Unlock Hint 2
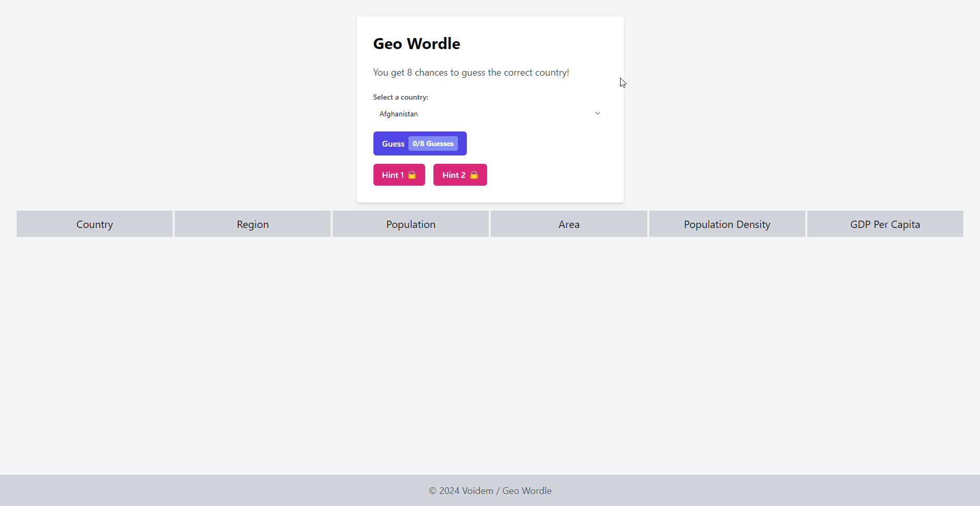 coord(459,175)
